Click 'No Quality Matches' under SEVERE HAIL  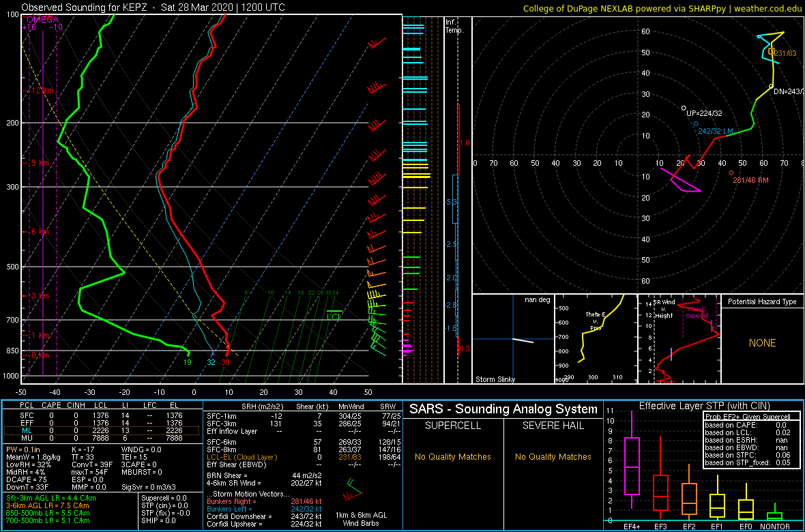553,456
